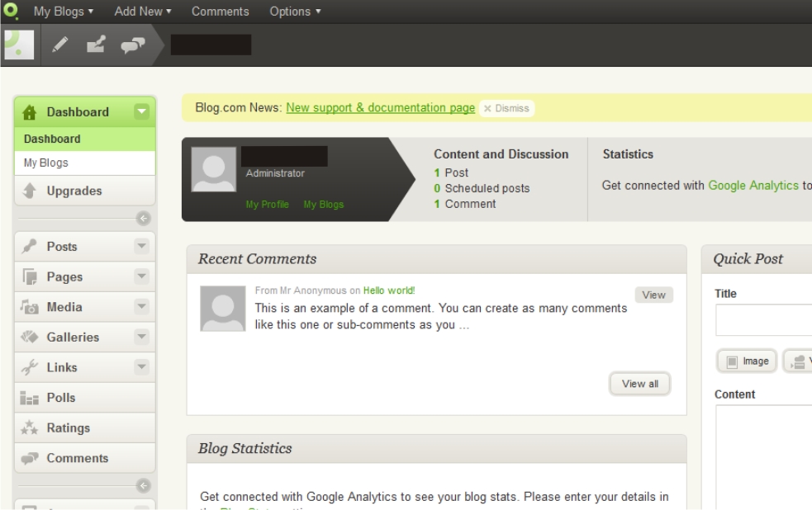Expand the Posts dropdown arrow
Image resolution: width=812 pixels, height=510 pixels.
point(141,246)
